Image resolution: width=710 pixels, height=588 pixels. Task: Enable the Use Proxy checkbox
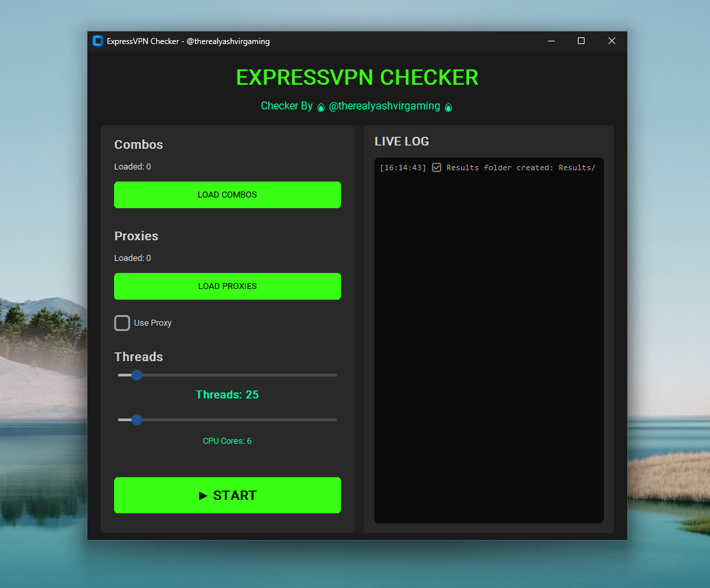pyautogui.click(x=122, y=323)
